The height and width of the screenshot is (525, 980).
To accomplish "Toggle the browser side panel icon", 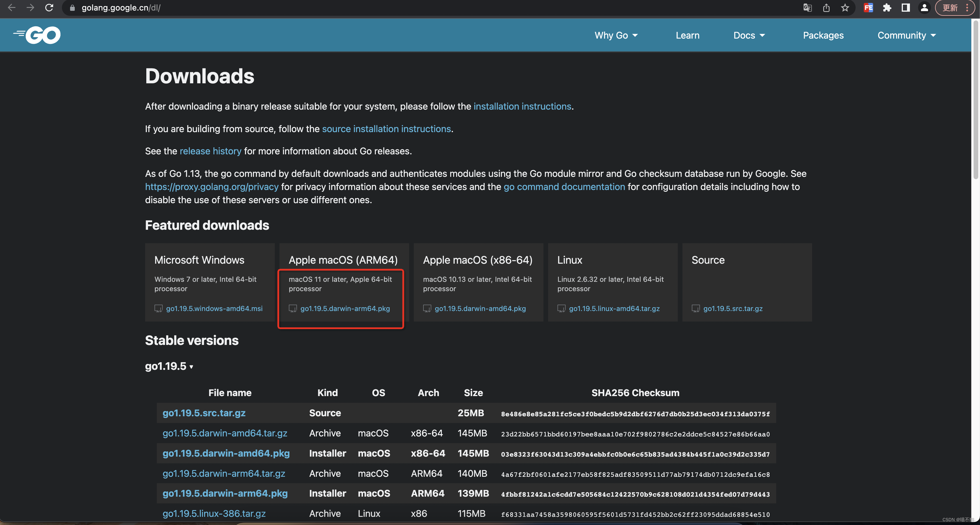I will [x=906, y=8].
